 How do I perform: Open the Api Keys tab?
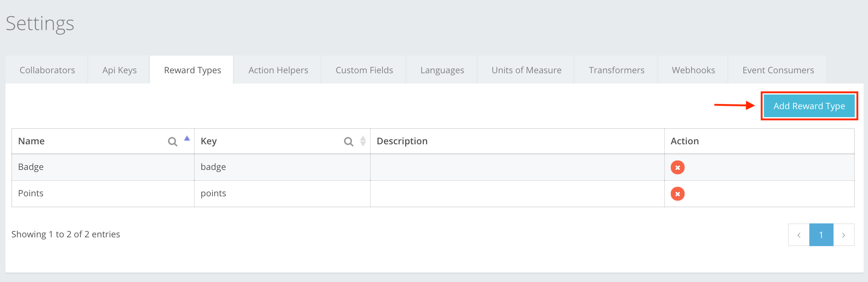(x=120, y=70)
